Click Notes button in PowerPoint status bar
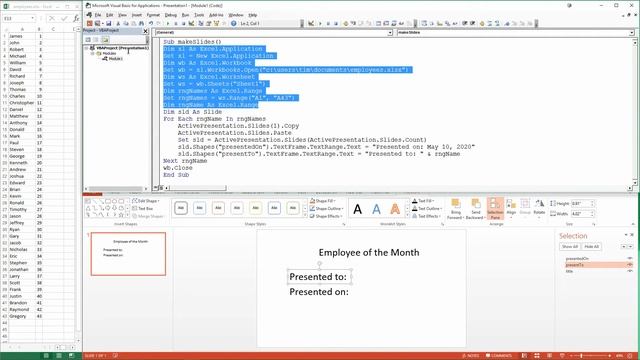640x360 pixels. (470, 356)
